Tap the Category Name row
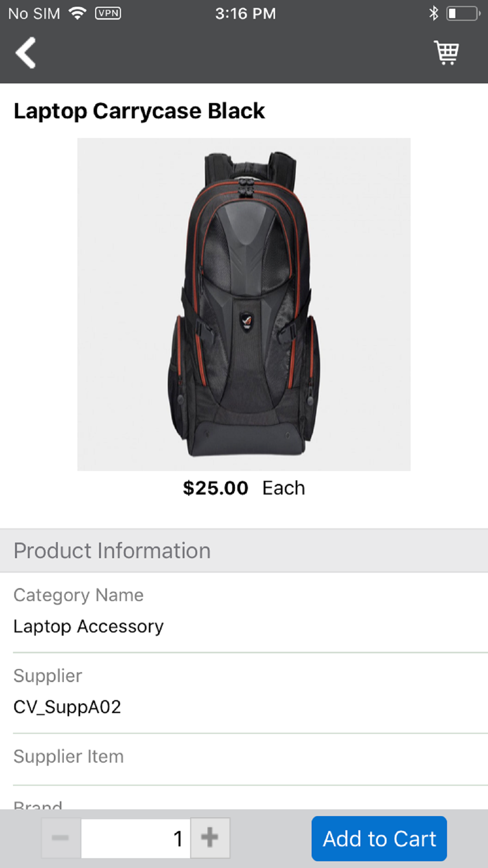Viewport: 488px width, 868px height. 244,612
